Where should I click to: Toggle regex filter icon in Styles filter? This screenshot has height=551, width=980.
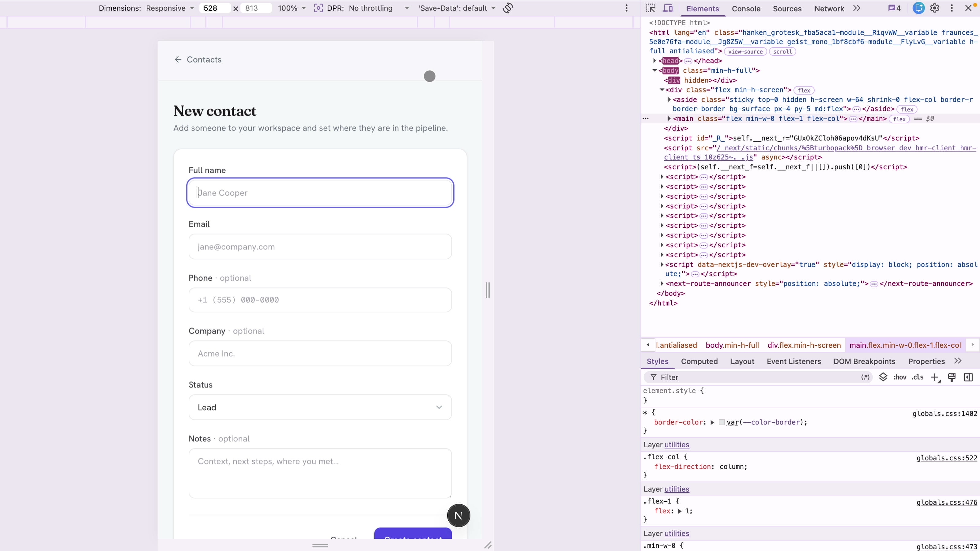[x=865, y=377]
